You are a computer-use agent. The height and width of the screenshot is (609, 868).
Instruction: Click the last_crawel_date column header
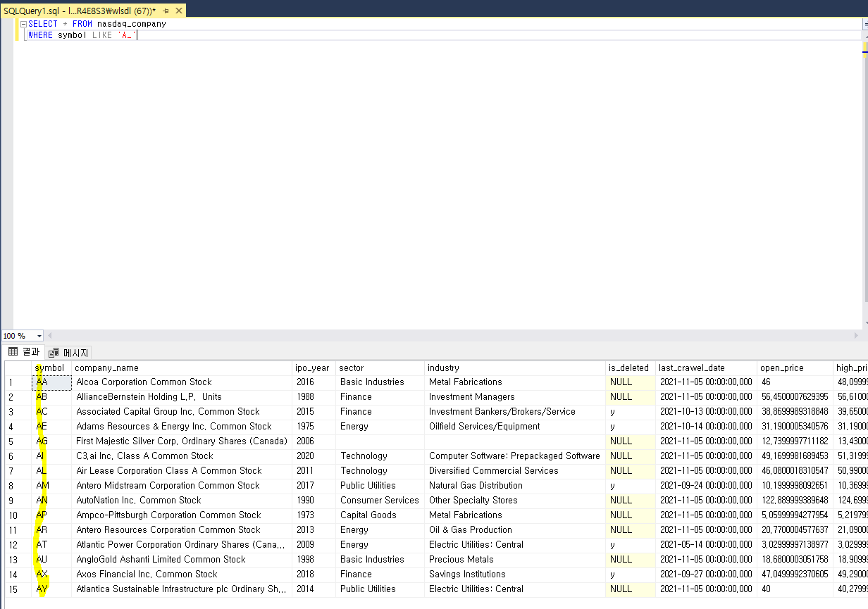point(707,368)
